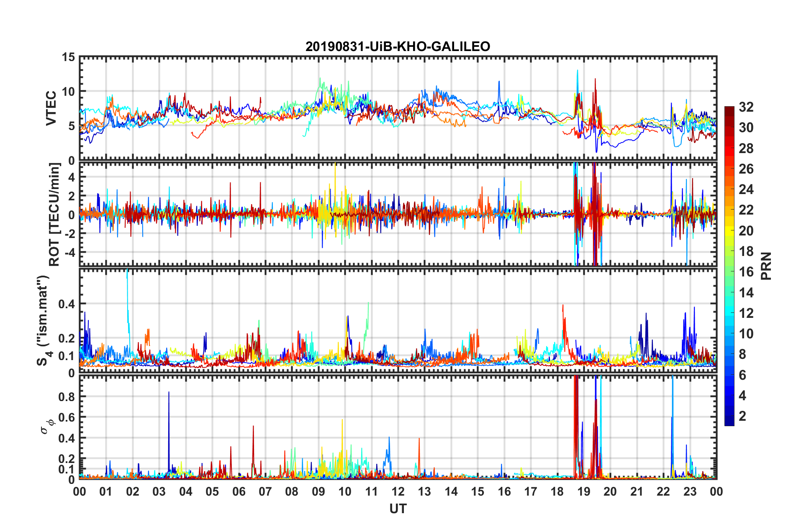
Task: Click the 03 hour tick on UT axis
Action: pyautogui.click(x=159, y=491)
